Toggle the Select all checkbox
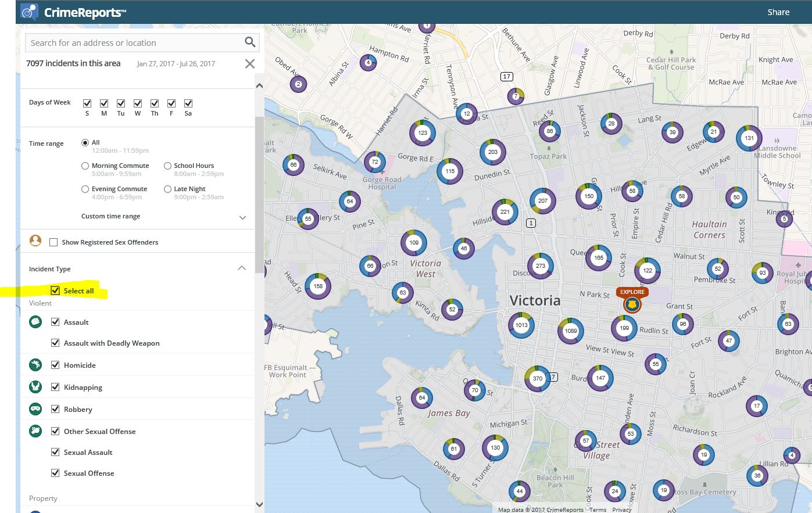Image resolution: width=812 pixels, height=513 pixels. click(x=55, y=290)
